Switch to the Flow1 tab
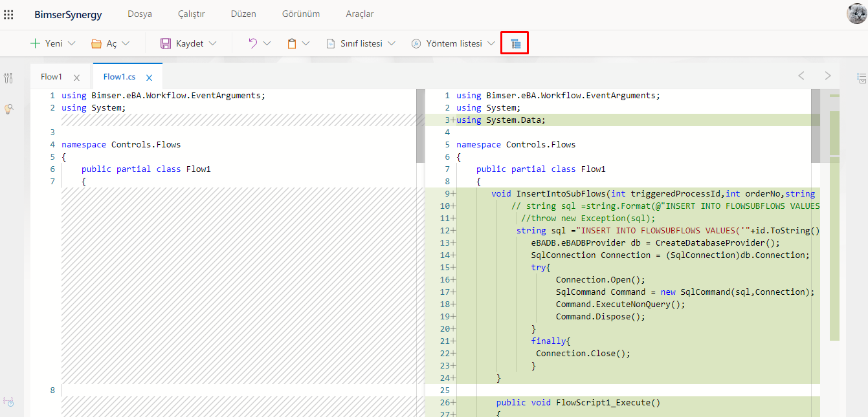 51,77
